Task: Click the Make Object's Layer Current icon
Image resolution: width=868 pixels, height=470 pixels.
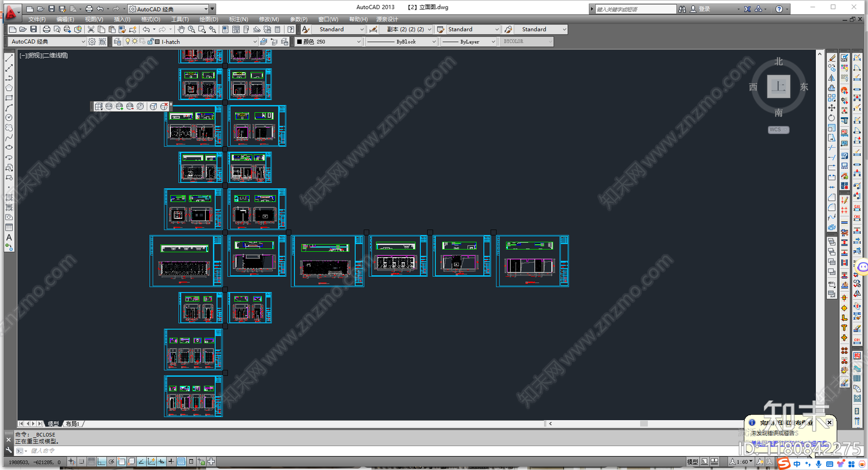Action: 263,42
